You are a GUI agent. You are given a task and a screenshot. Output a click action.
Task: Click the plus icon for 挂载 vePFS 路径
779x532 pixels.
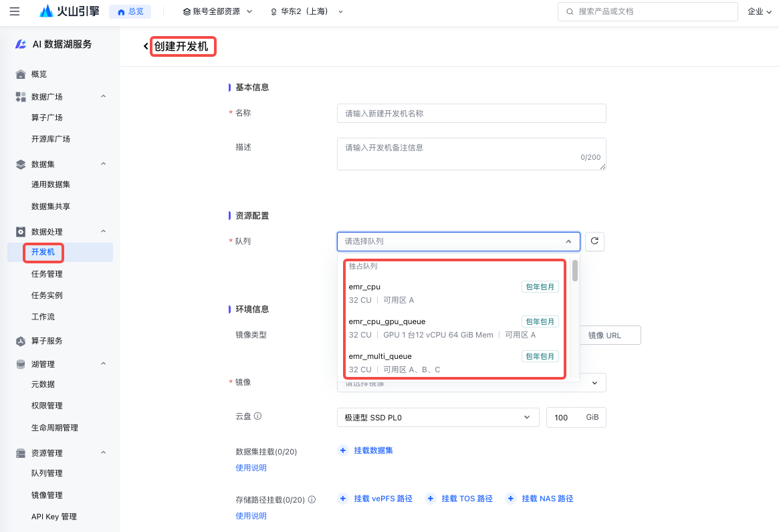343,498
